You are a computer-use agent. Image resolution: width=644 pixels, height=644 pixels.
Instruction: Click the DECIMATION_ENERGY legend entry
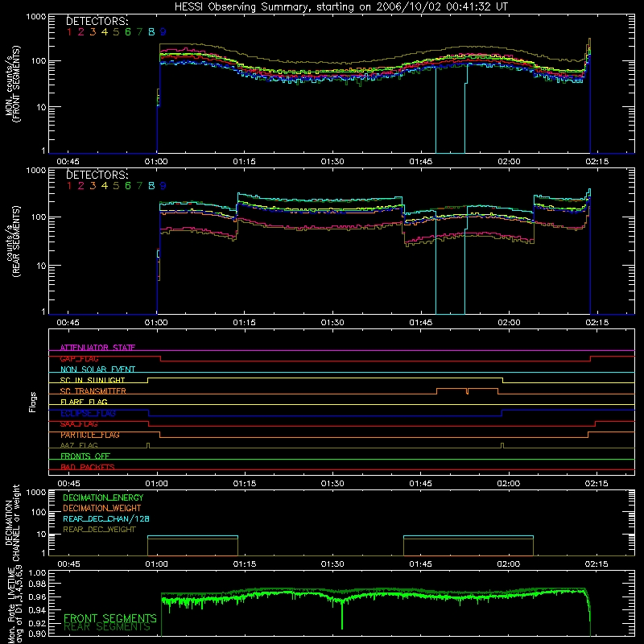tap(103, 497)
